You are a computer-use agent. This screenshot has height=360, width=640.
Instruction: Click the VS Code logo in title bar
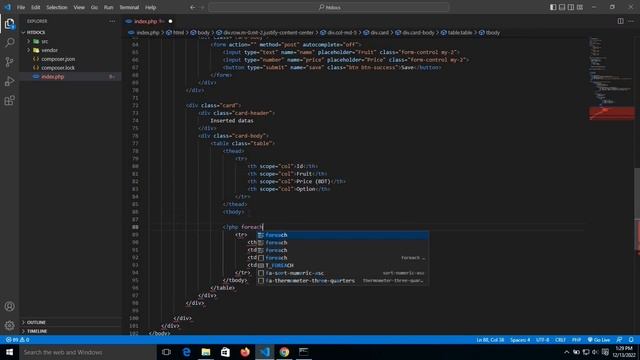click(x=7, y=7)
